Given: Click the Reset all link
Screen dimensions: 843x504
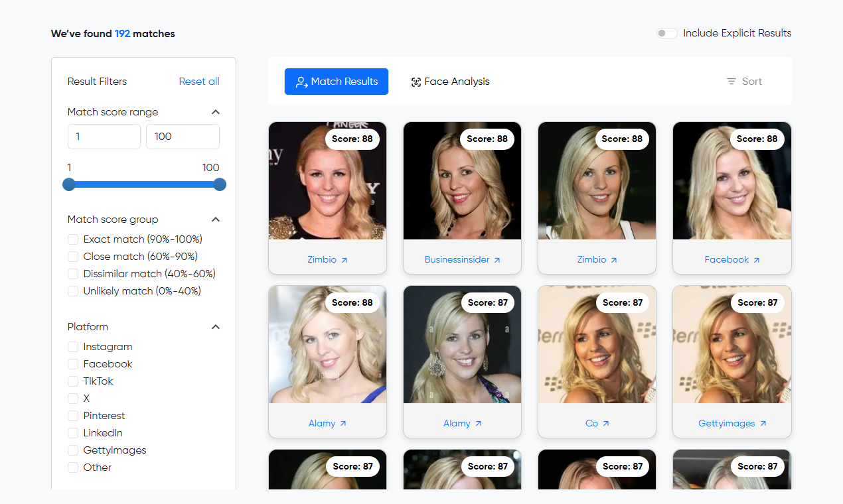Looking at the screenshot, I should [x=199, y=82].
